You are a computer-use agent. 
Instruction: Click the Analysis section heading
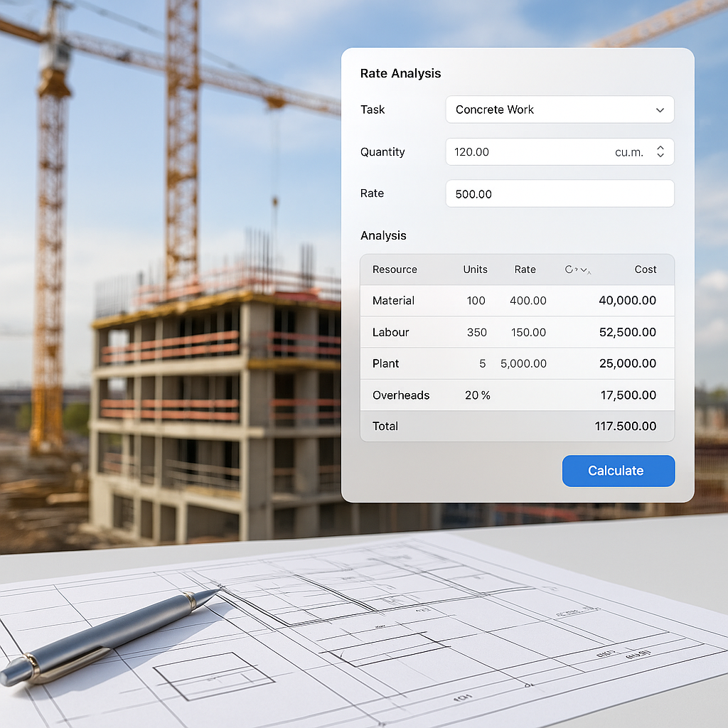(x=383, y=236)
